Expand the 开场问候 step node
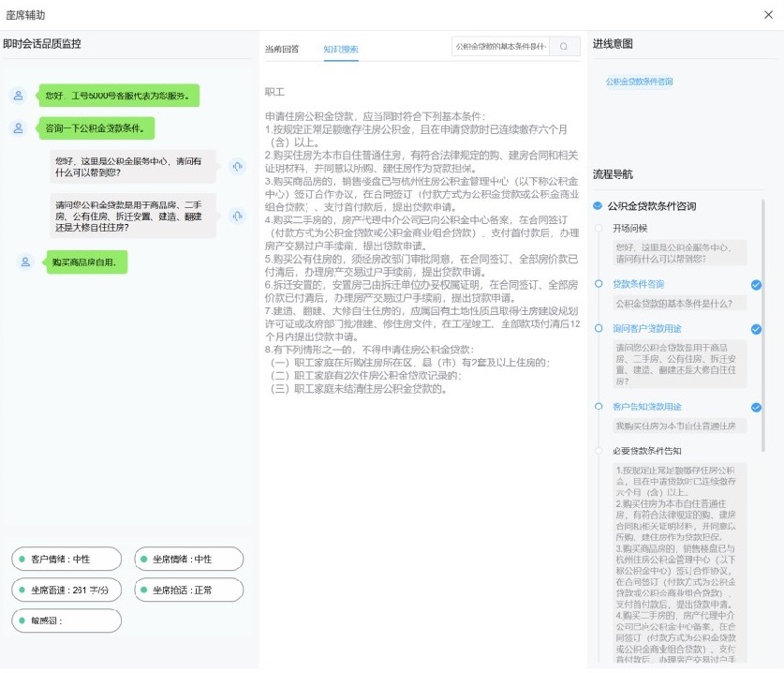The height and width of the screenshot is (673, 784). (599, 228)
